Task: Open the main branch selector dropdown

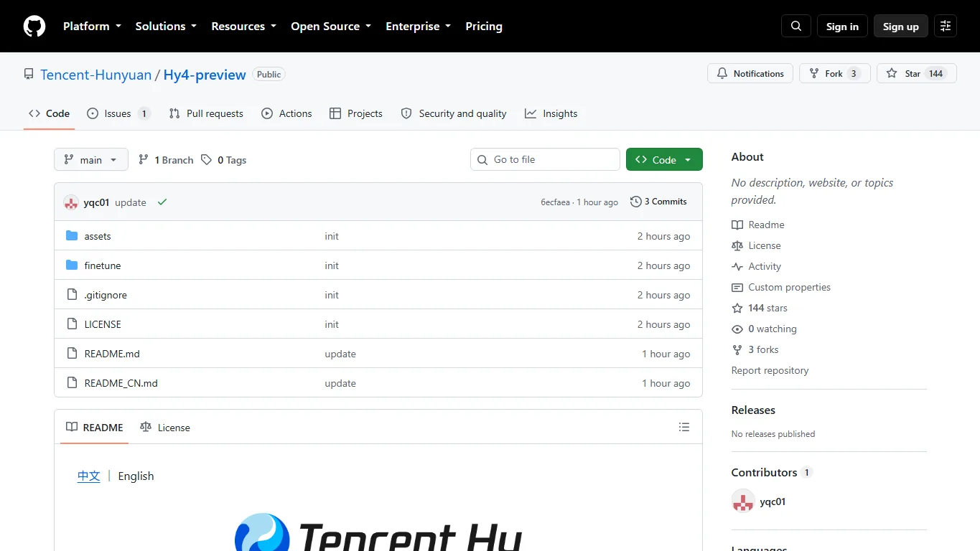Action: [x=91, y=159]
